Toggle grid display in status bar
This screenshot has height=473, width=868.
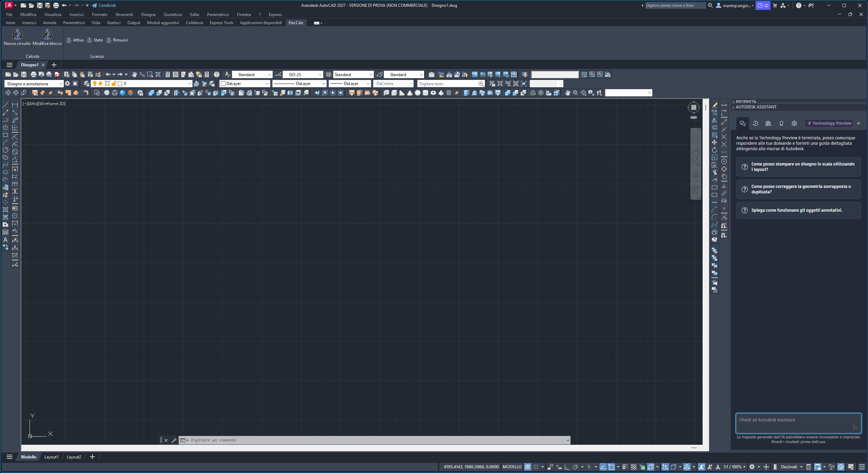527,467
